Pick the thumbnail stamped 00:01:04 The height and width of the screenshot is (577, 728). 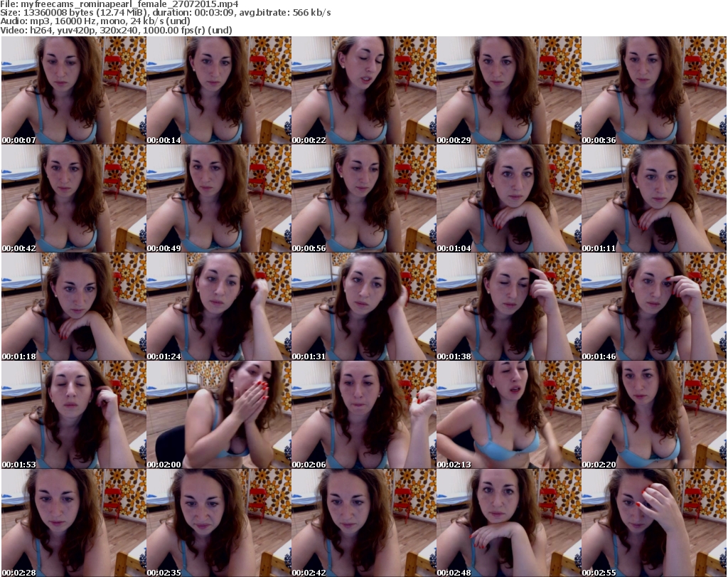click(508, 198)
